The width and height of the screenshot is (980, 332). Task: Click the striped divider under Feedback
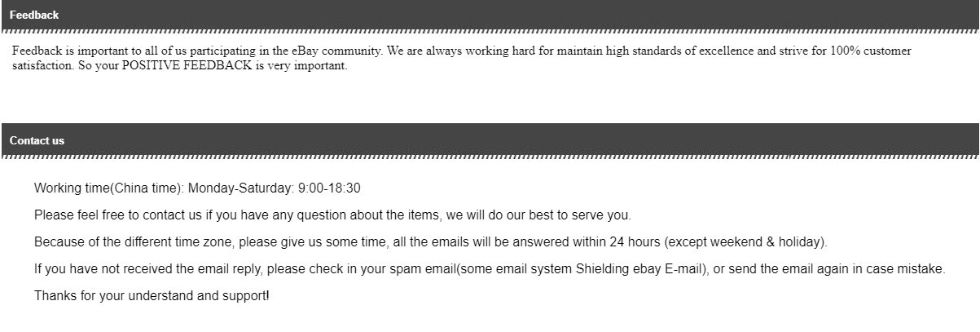[x=489, y=31]
